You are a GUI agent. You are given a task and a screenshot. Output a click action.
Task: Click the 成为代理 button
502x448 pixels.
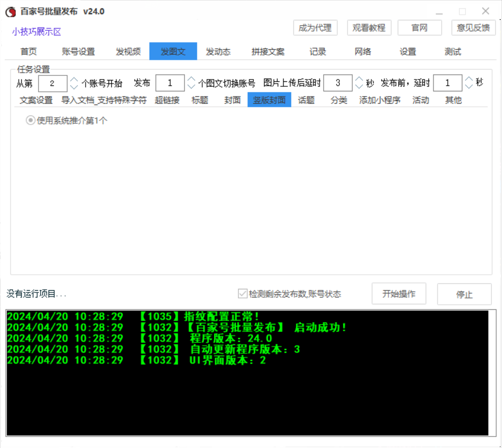click(x=315, y=28)
